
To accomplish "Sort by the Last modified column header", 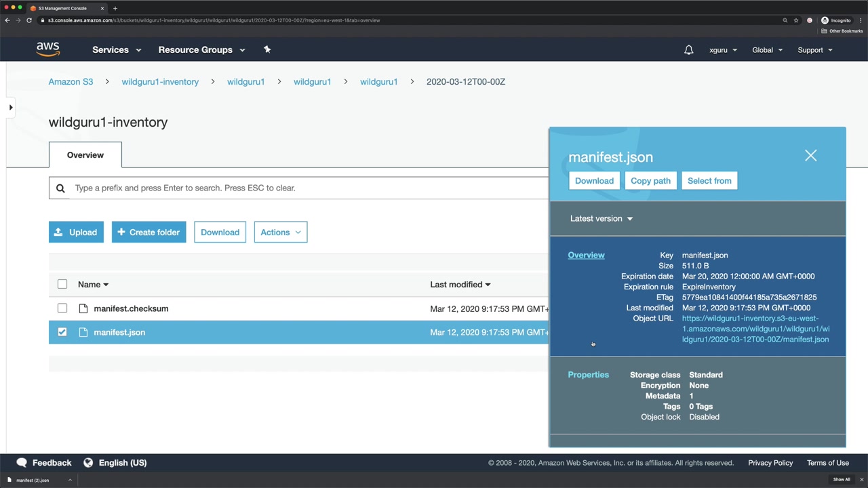I will coord(460,285).
